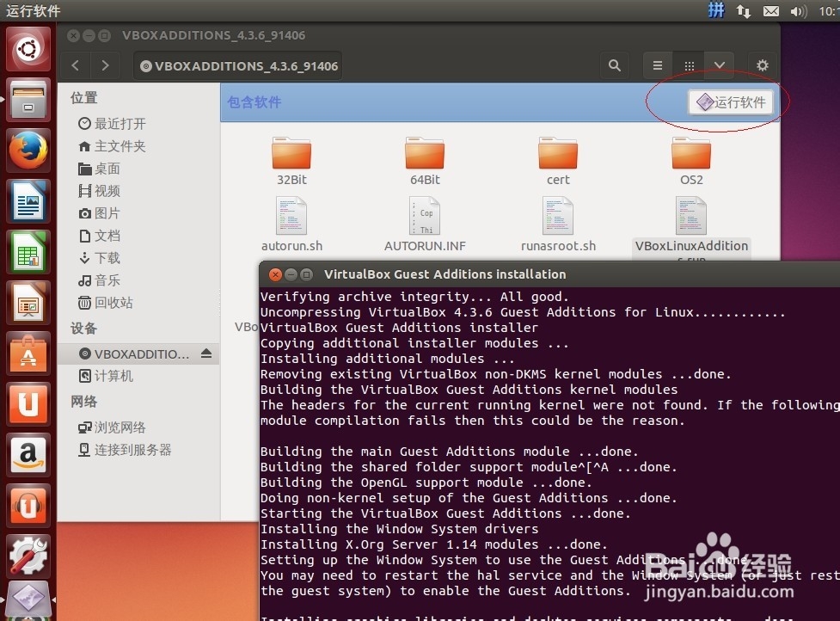Viewport: 840px width, 621px height.
Task: Open view options dropdown arrow
Action: coord(720,66)
